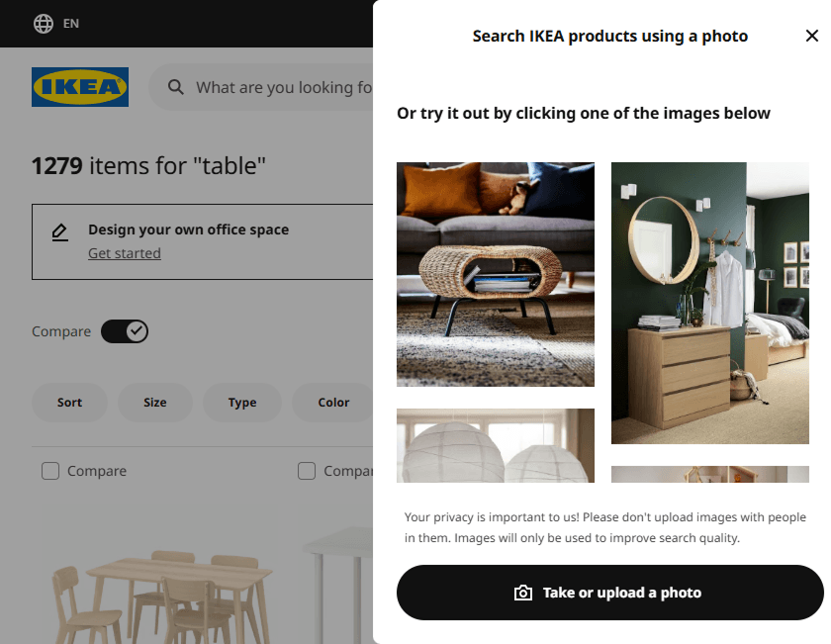Screen dimensions: 831x644
Task: Click the rattan footstool sample image
Action: (x=495, y=273)
